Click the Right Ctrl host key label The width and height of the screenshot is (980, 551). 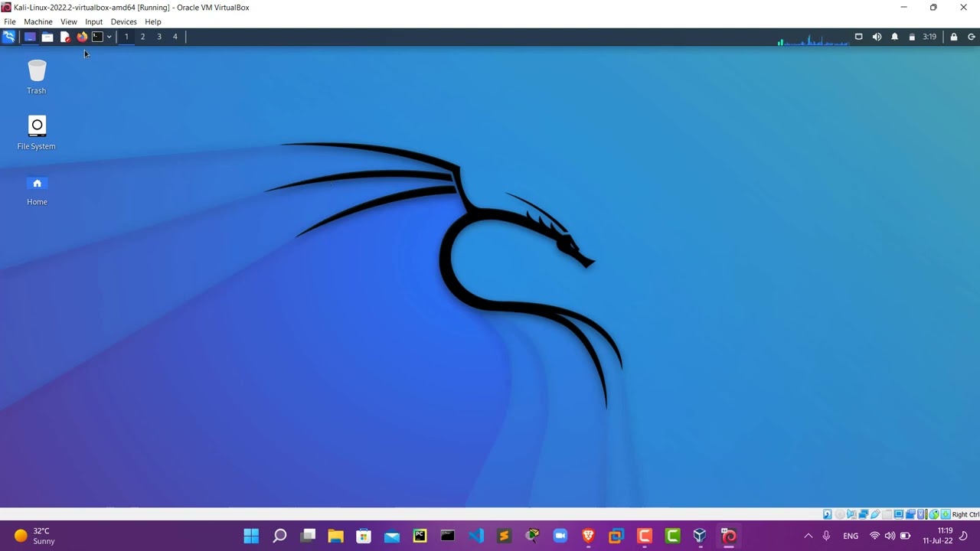pyautogui.click(x=965, y=514)
